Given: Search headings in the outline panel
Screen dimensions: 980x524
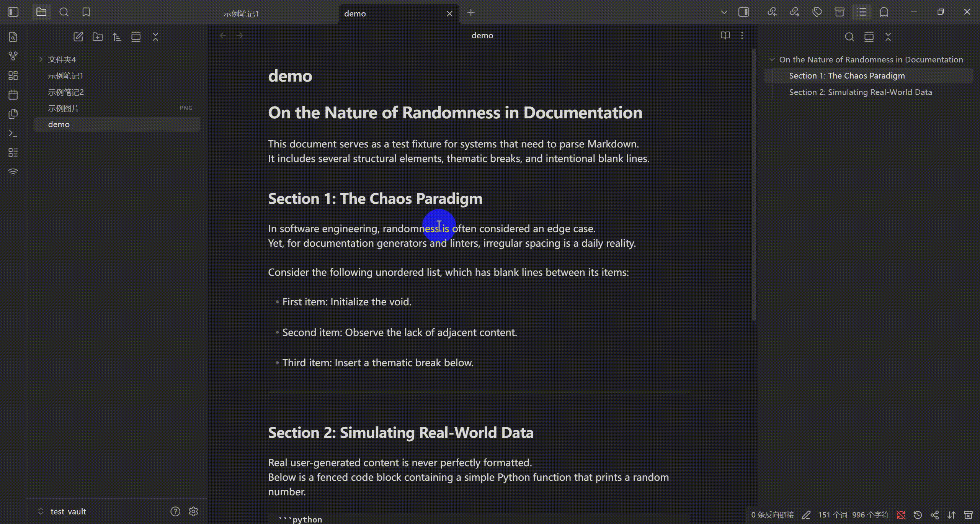Looking at the screenshot, I should point(849,37).
